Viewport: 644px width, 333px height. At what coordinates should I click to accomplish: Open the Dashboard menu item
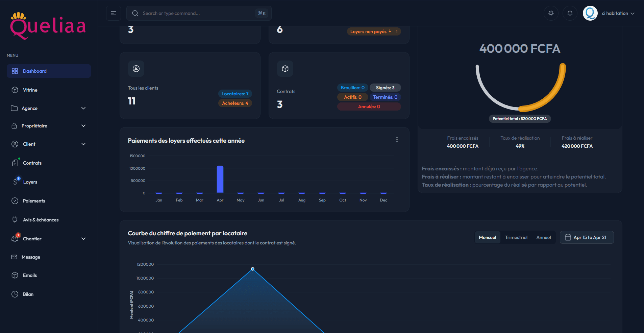[49, 71]
